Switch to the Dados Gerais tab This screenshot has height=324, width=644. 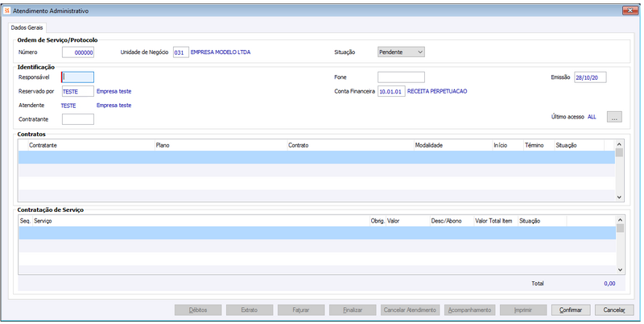(x=27, y=27)
